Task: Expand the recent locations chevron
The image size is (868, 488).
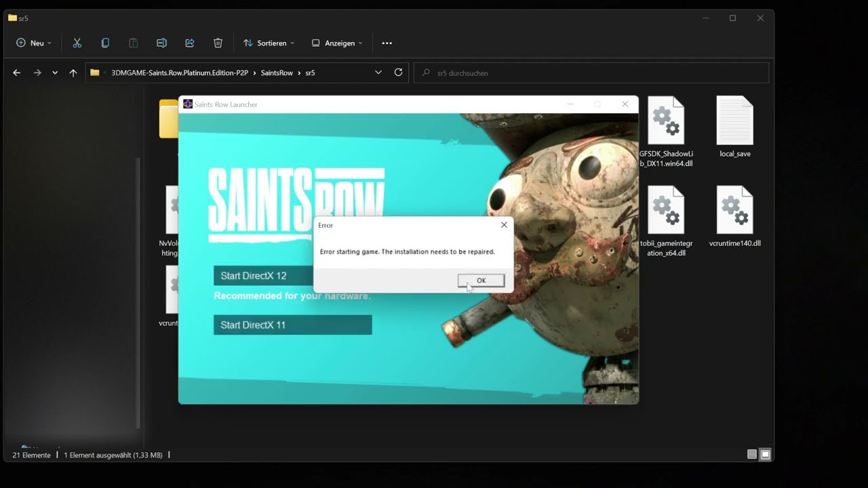Action: pyautogui.click(x=55, y=73)
